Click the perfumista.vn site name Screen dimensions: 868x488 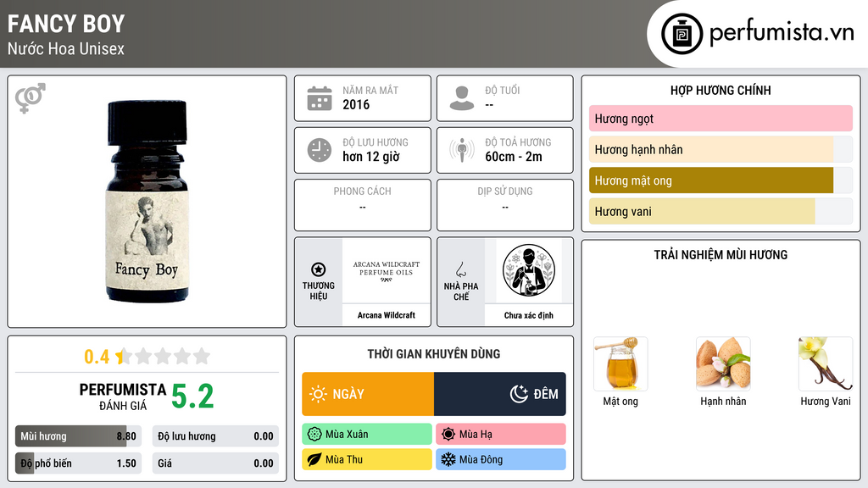click(782, 33)
